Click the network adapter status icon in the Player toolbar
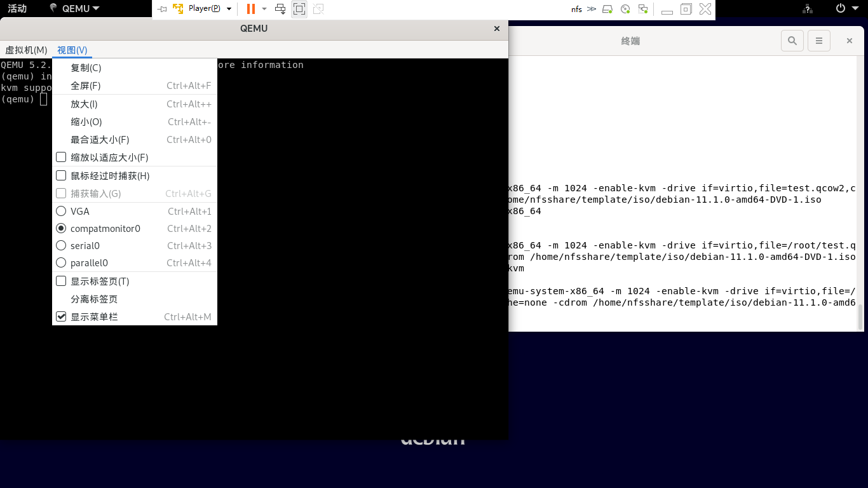868x488 pixels. pos(643,9)
